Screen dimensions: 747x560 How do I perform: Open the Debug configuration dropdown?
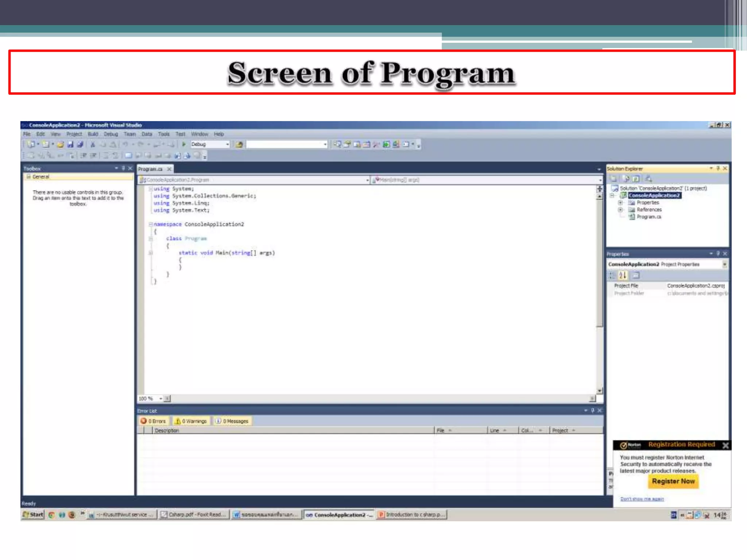tap(227, 144)
